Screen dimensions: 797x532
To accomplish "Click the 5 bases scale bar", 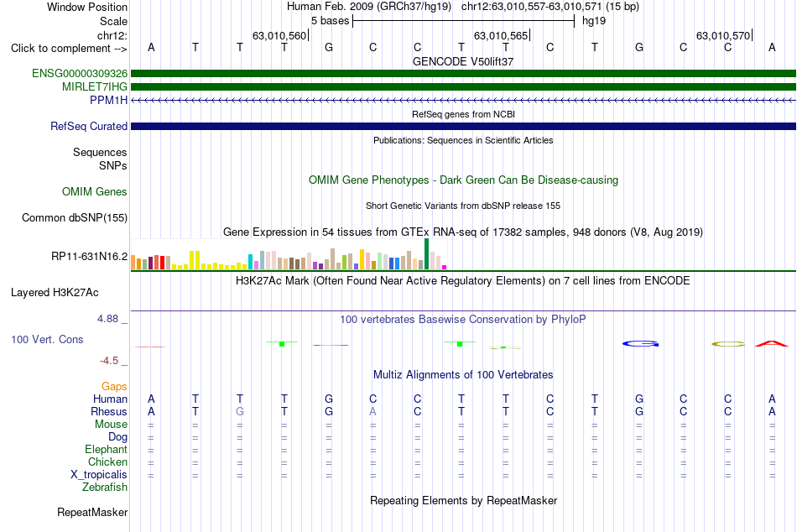I will click(x=463, y=21).
